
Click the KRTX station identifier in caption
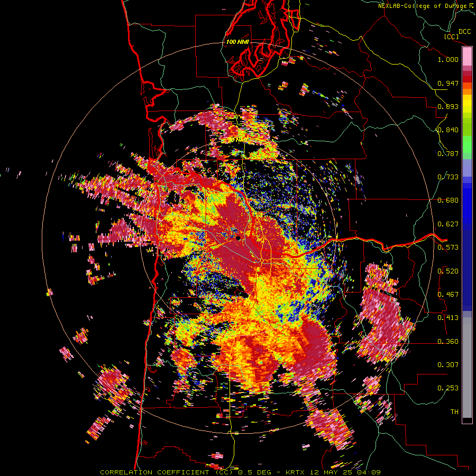(297, 472)
